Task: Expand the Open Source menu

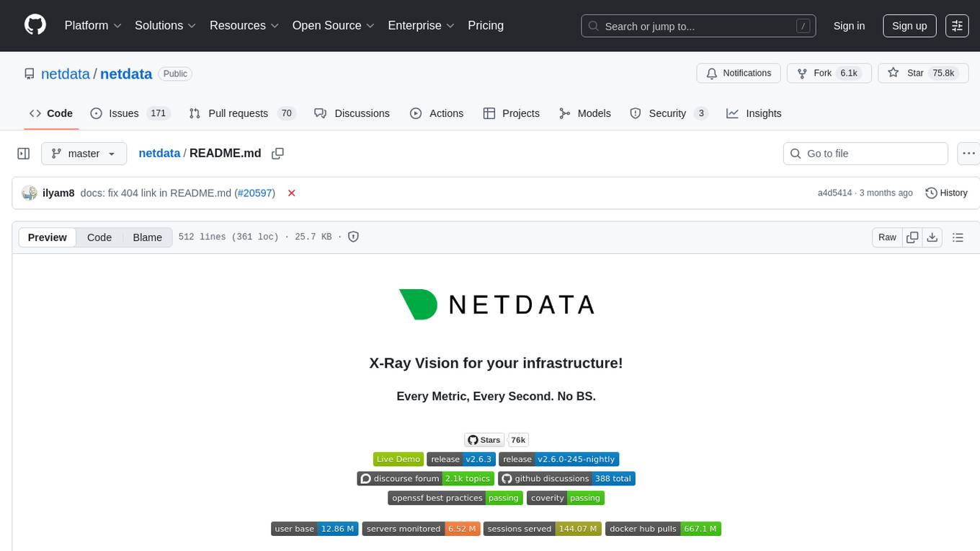Action: click(x=333, y=25)
